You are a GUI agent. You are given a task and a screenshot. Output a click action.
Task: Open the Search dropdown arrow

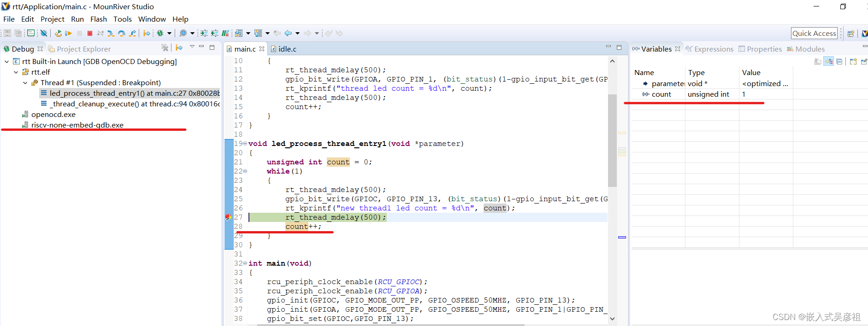(x=192, y=33)
